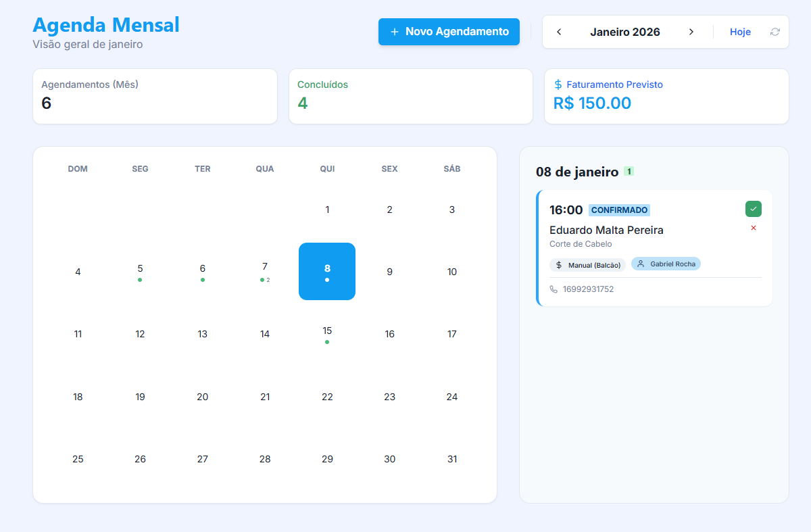Open the Janeiro 2026 month selector

pos(625,31)
